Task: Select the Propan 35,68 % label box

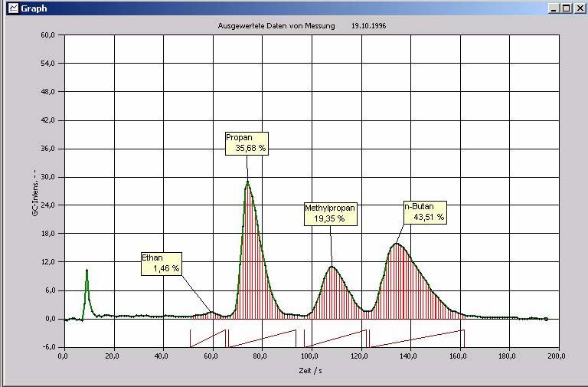Action: [x=247, y=143]
